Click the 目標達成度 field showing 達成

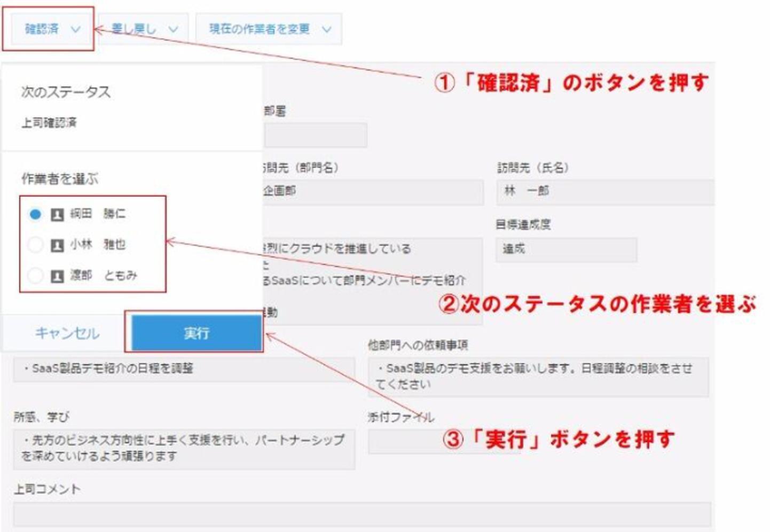[566, 249]
